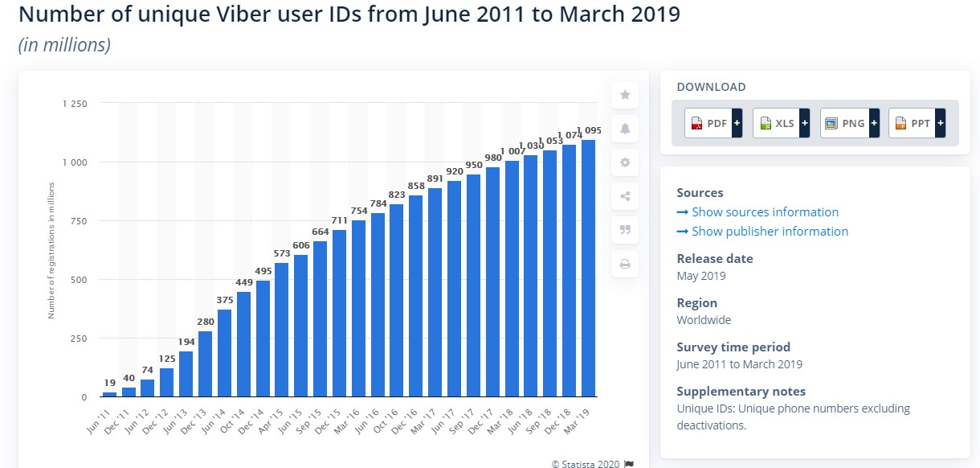This screenshot has height=468, width=980.
Task: Click the bar value label 891
Action: (435, 178)
